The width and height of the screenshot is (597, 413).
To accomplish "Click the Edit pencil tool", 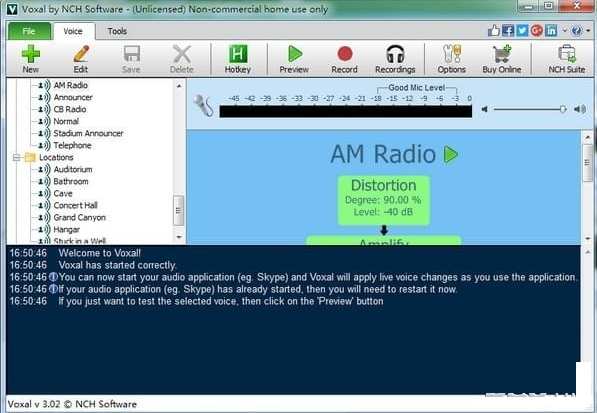I will coord(81,59).
